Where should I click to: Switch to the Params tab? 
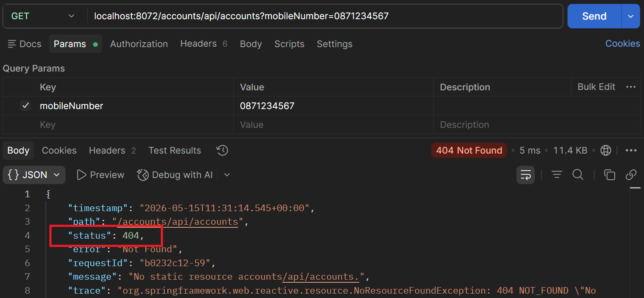click(x=76, y=44)
